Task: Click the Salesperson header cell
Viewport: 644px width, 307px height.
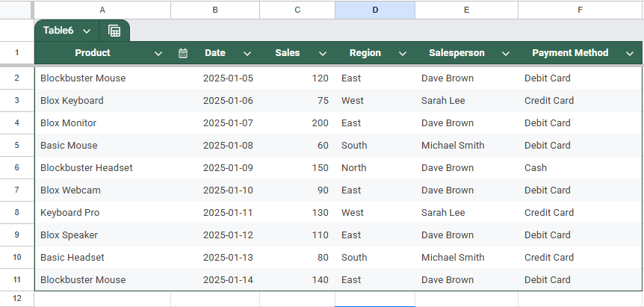Action: (467, 52)
